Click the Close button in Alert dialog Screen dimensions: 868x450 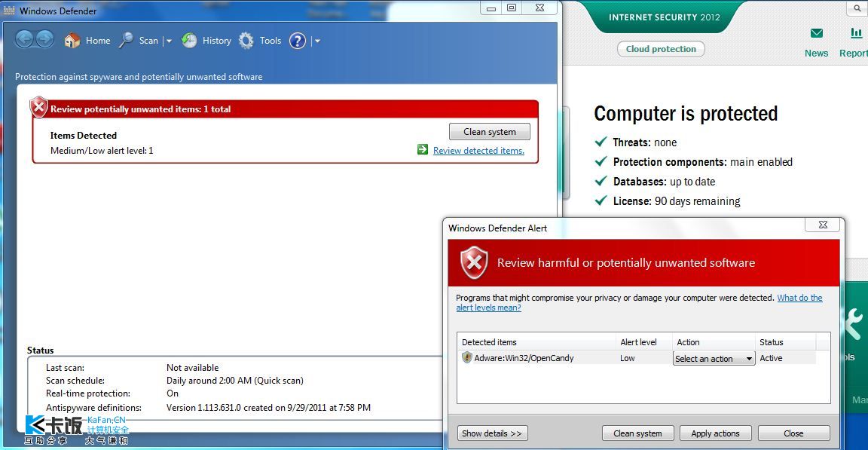[x=794, y=433]
